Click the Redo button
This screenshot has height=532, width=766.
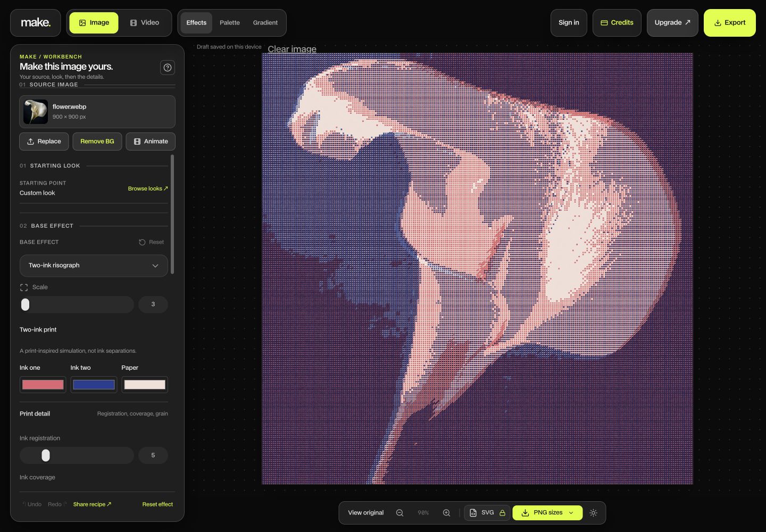tap(57, 504)
